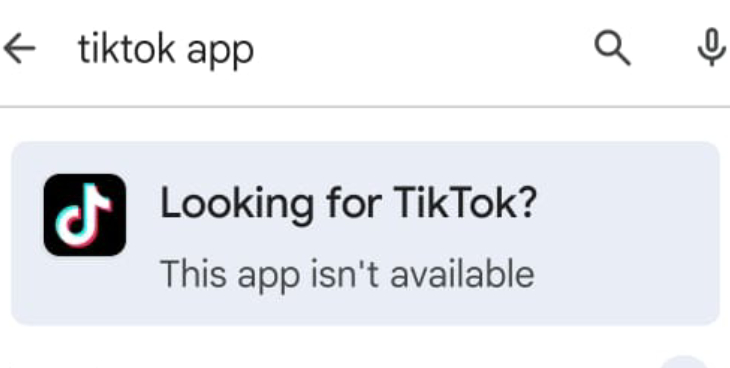Screen dimensions: 730x368
Task: Tap the black TikTok music note thumbnail
Action: click(84, 215)
